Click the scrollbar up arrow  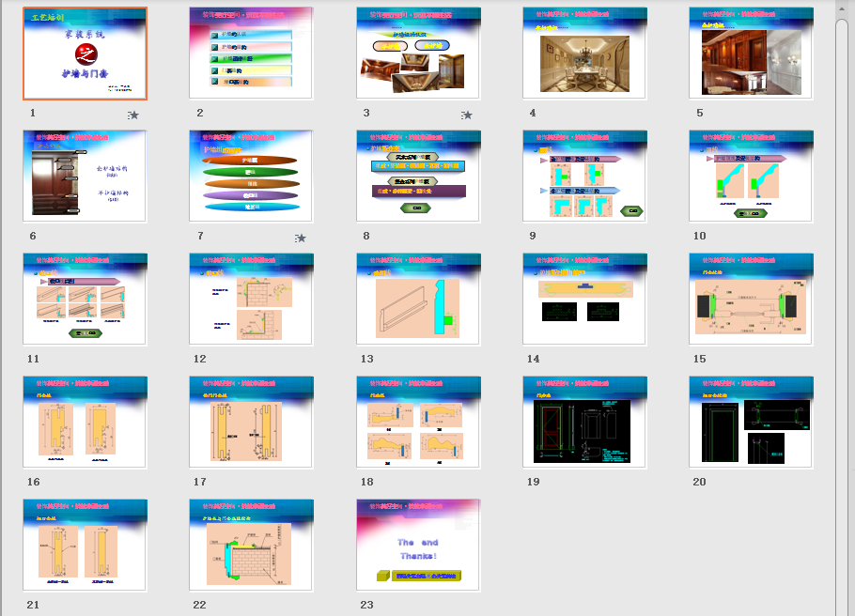(844, 9)
